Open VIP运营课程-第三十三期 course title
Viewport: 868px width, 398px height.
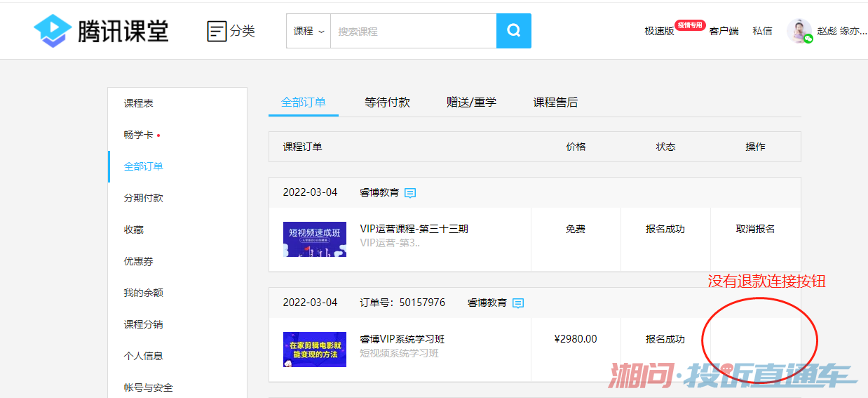[414, 229]
